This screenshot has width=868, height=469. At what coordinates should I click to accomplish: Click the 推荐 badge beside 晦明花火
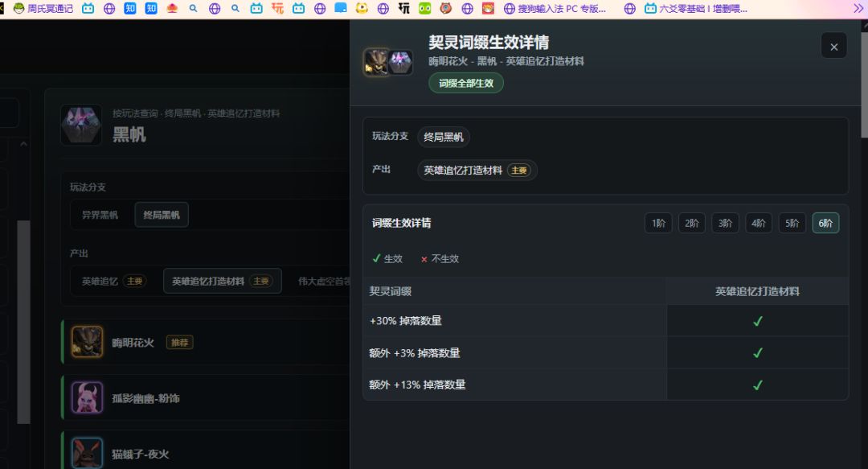click(180, 343)
